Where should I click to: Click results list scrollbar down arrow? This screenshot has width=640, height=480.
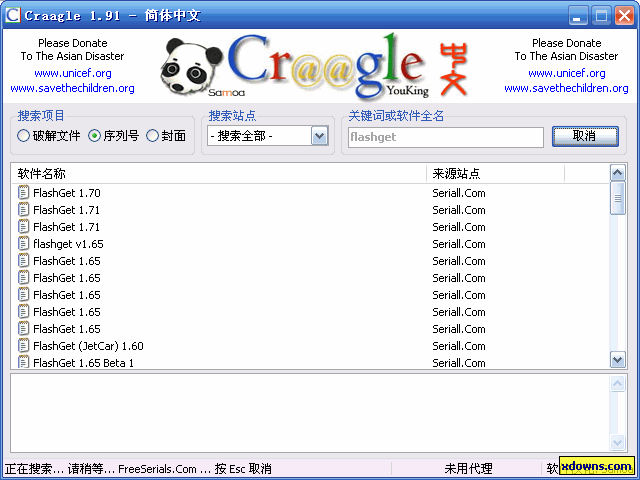click(618, 360)
